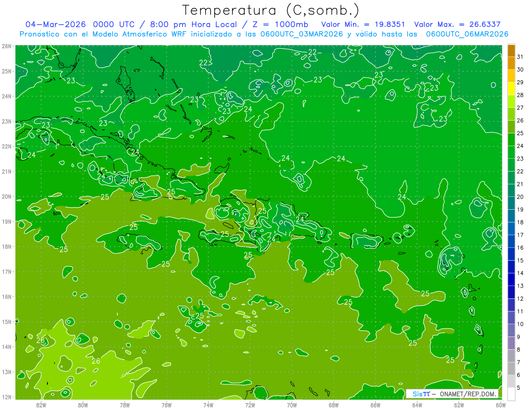Click the '17N' latitude axis label

[7, 271]
